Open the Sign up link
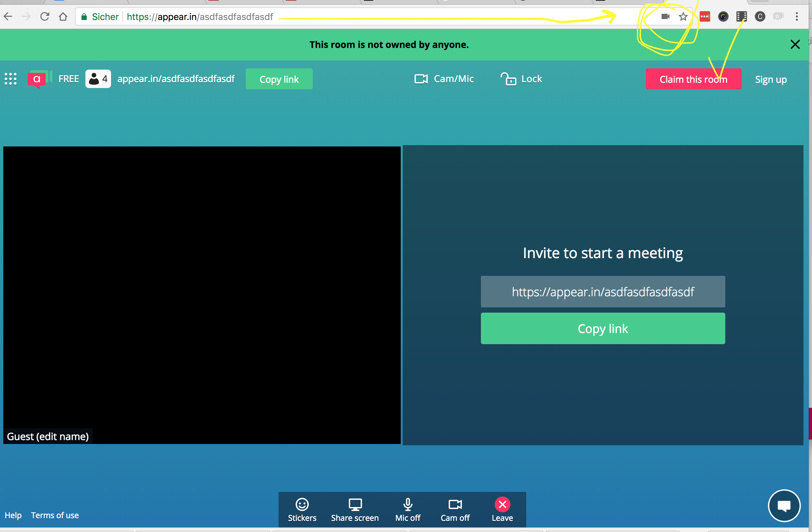 coord(771,79)
